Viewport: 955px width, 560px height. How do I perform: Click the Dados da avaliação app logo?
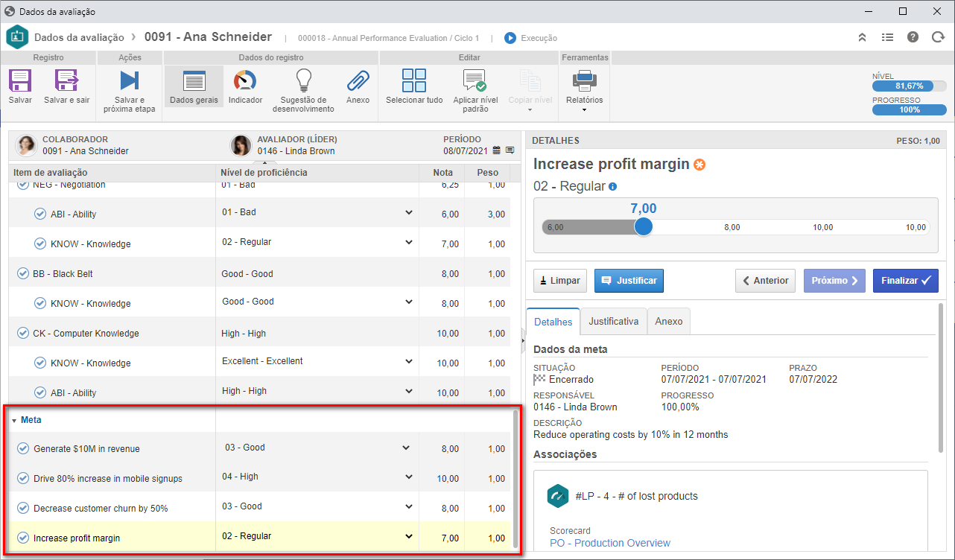(x=16, y=36)
